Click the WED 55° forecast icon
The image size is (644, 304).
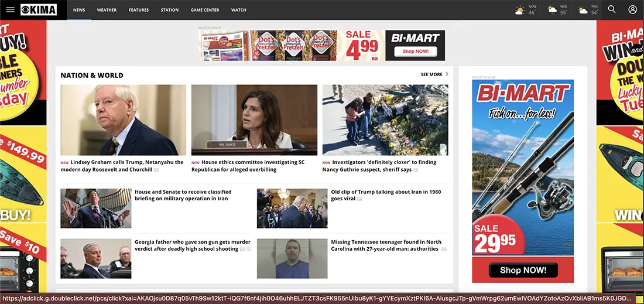(552, 10)
